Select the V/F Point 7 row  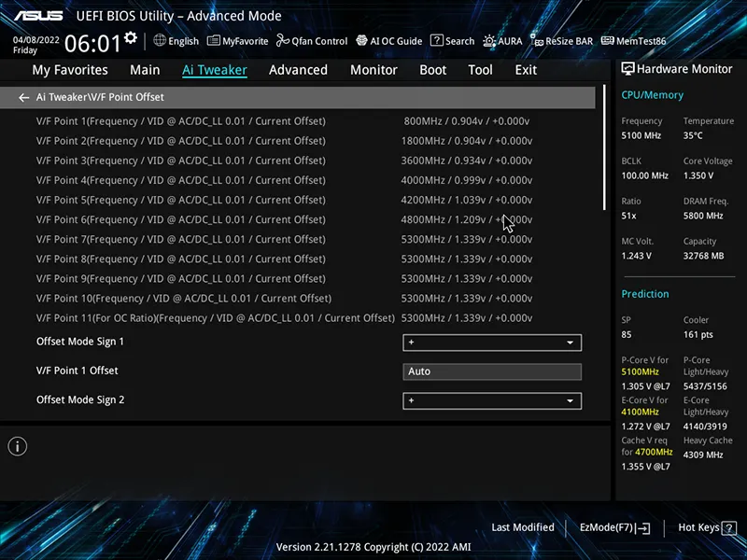pos(284,239)
